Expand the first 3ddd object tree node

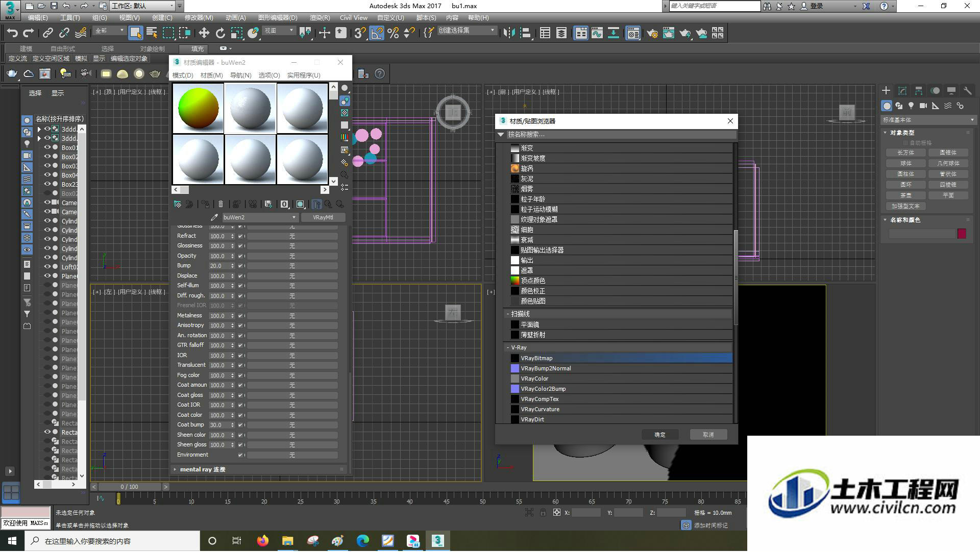coord(39,129)
